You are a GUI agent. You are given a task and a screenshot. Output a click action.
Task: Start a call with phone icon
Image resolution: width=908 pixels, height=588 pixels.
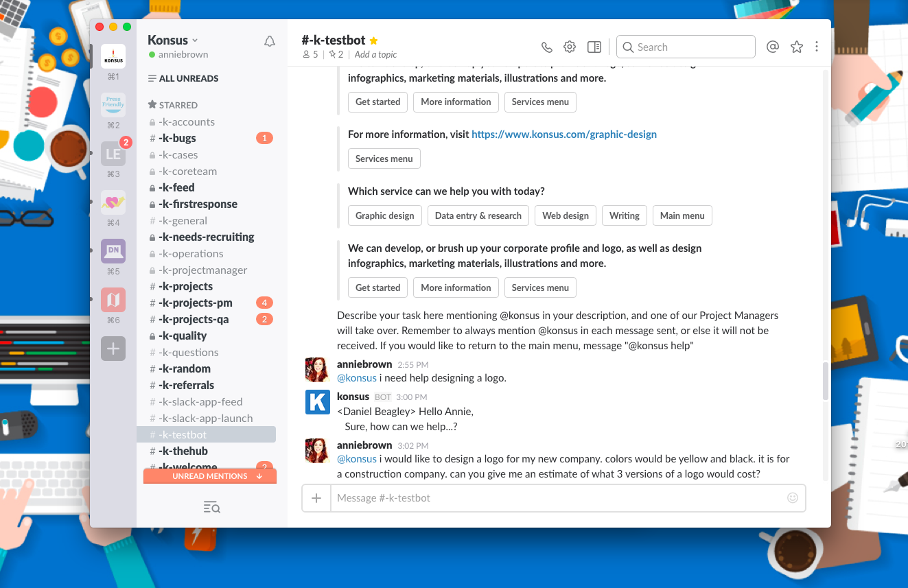[547, 47]
